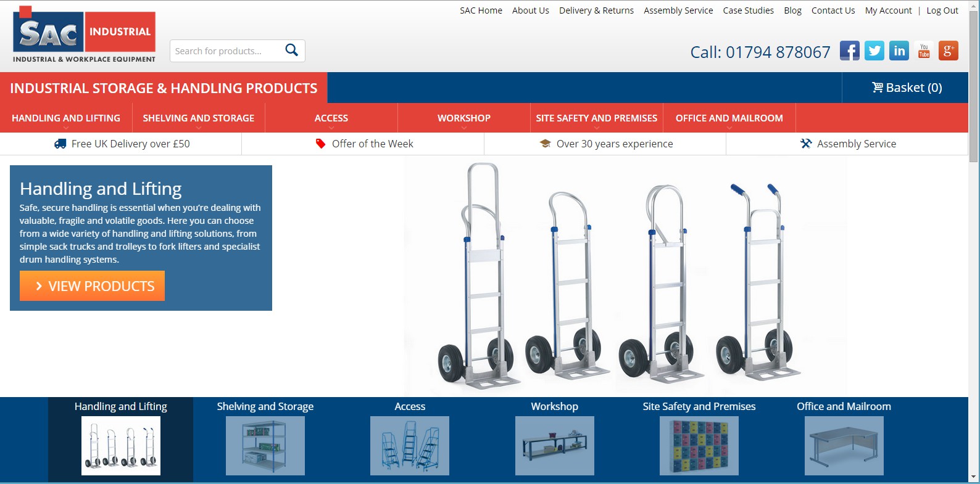Open the SAC Home link
980x484 pixels.
pyautogui.click(x=481, y=10)
